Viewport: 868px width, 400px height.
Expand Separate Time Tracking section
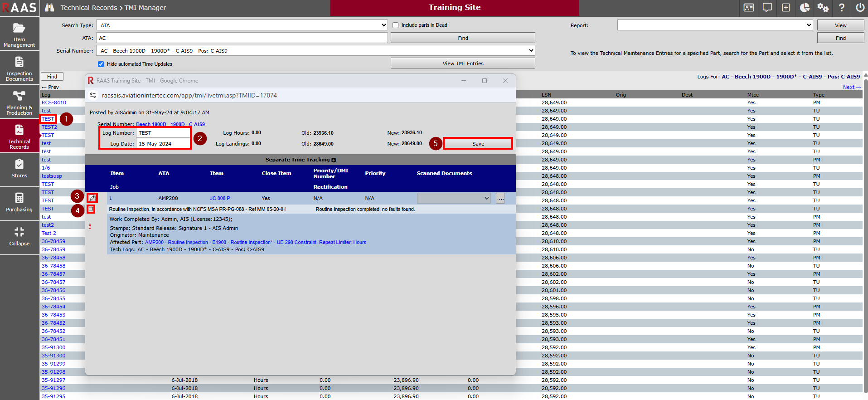[x=334, y=160]
